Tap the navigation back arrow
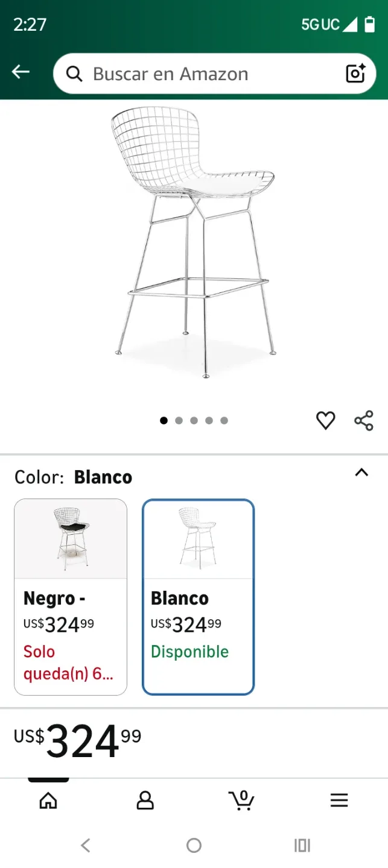Image resolution: width=388 pixels, height=868 pixels. [x=21, y=71]
